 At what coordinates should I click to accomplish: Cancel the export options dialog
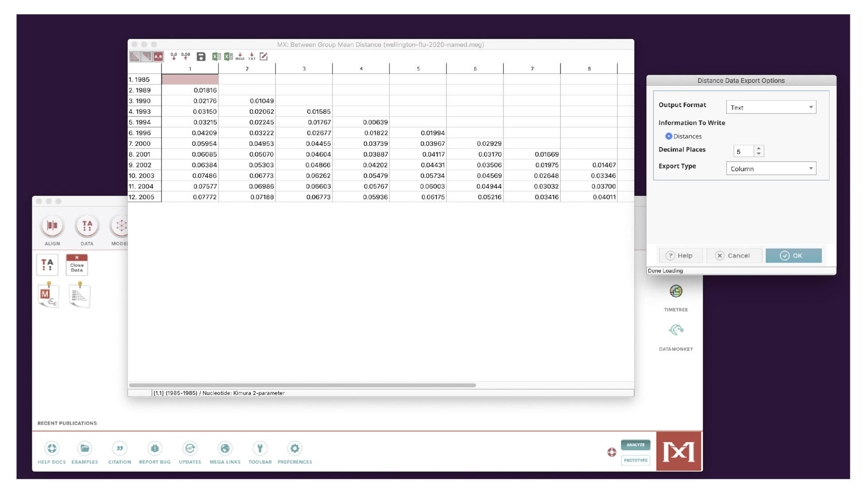click(734, 255)
